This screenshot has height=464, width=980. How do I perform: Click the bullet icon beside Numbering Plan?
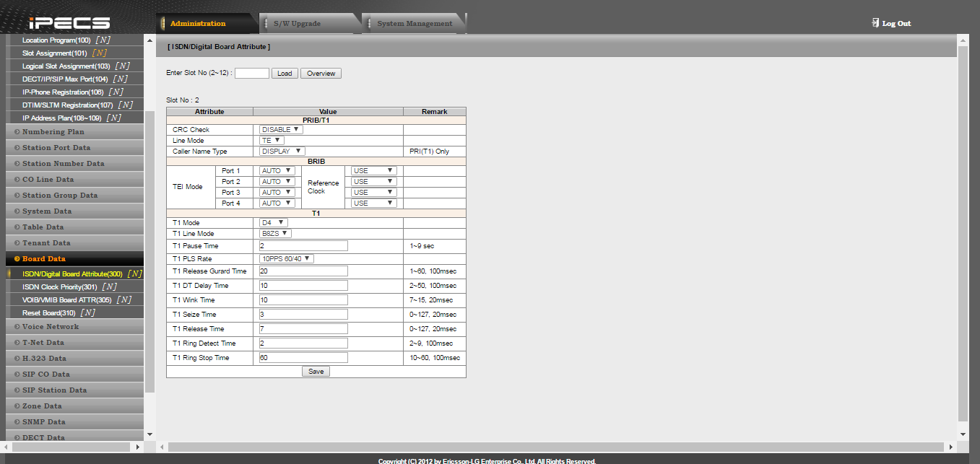(17, 132)
